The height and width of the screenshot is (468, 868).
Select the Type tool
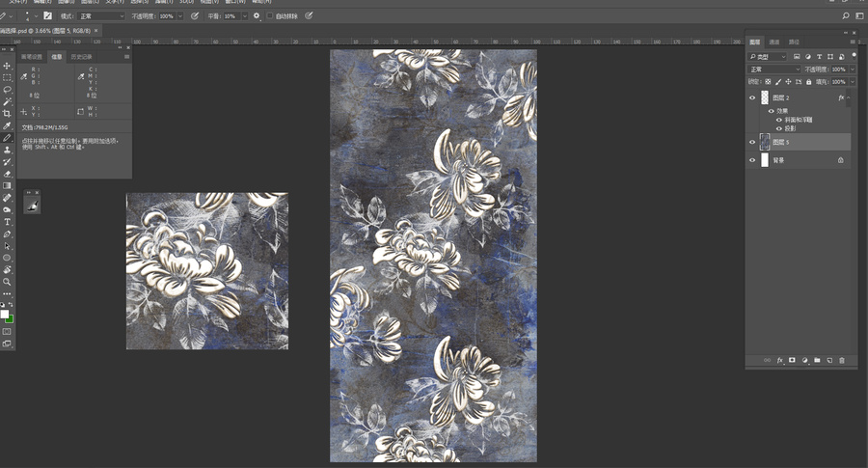(7, 222)
